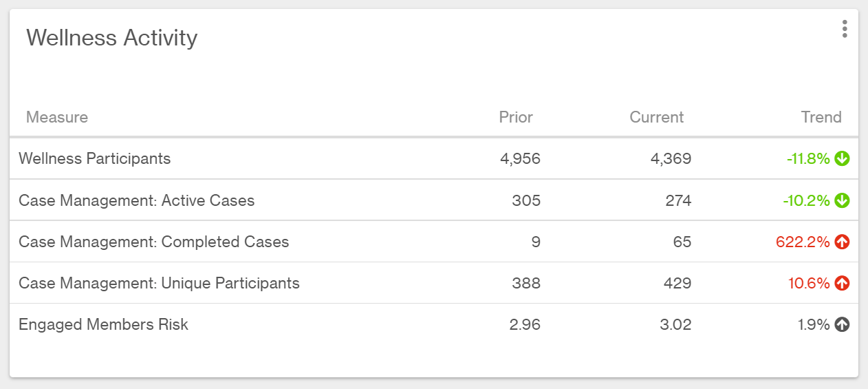
Task: Click Active Cases green down arrow icon
Action: (x=842, y=201)
